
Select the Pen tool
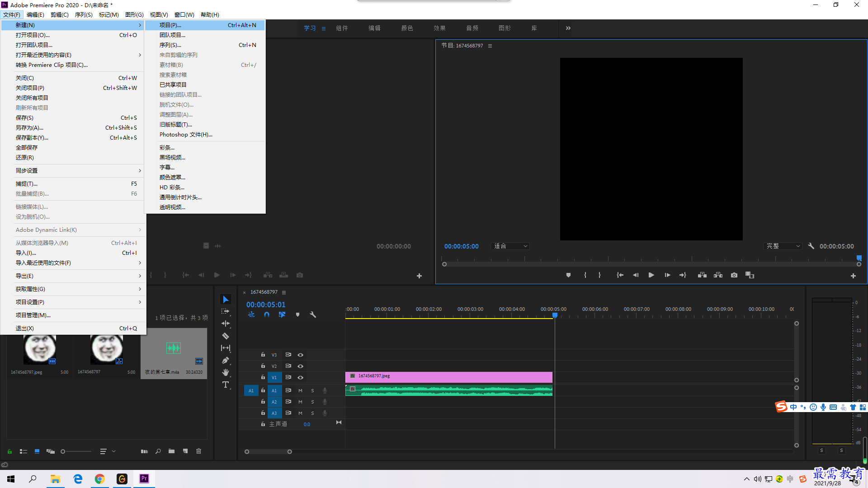pos(226,360)
